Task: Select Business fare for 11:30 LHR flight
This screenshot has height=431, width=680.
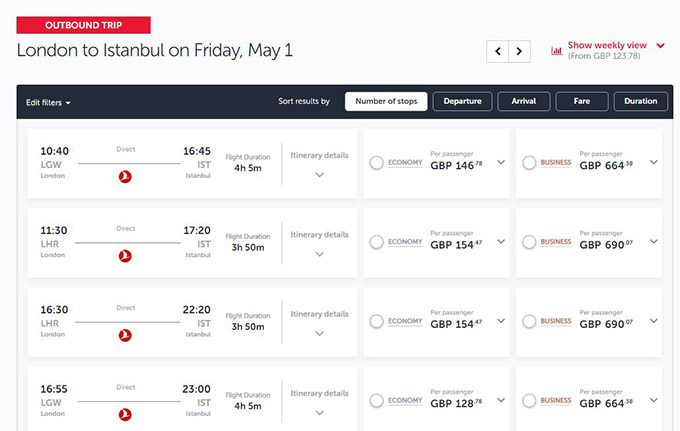Action: pos(529,242)
